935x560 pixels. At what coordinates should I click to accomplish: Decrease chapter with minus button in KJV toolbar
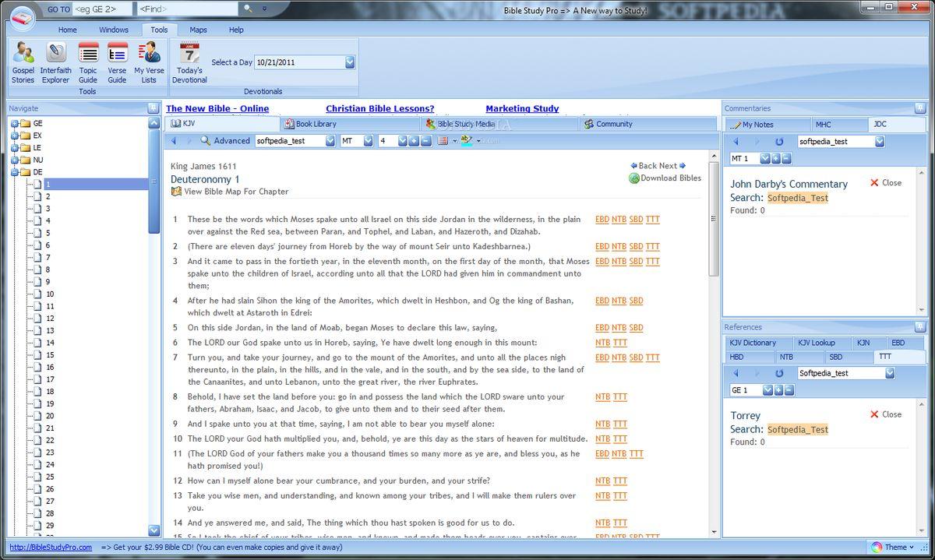[425, 141]
